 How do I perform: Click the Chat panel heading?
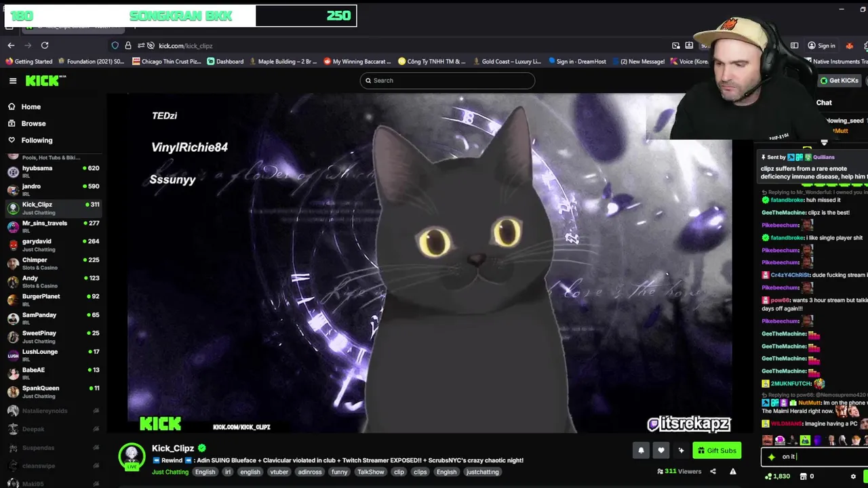pos(824,102)
